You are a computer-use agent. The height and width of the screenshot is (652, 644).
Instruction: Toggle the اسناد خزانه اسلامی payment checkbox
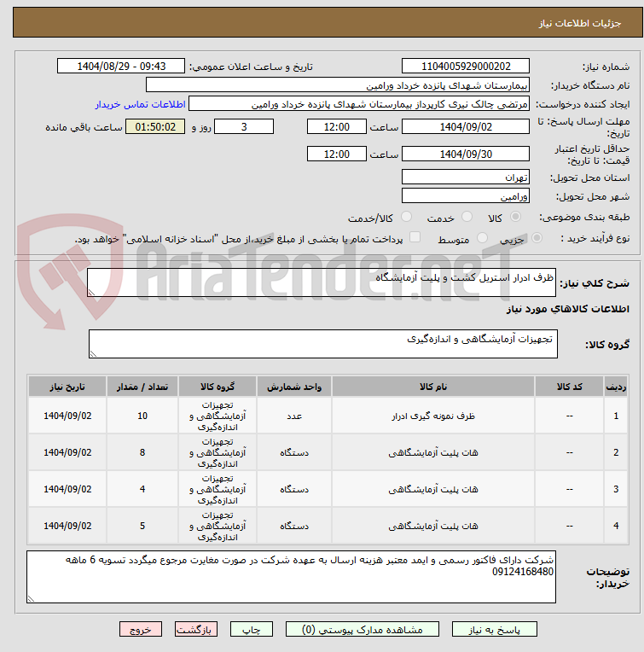[415, 237]
